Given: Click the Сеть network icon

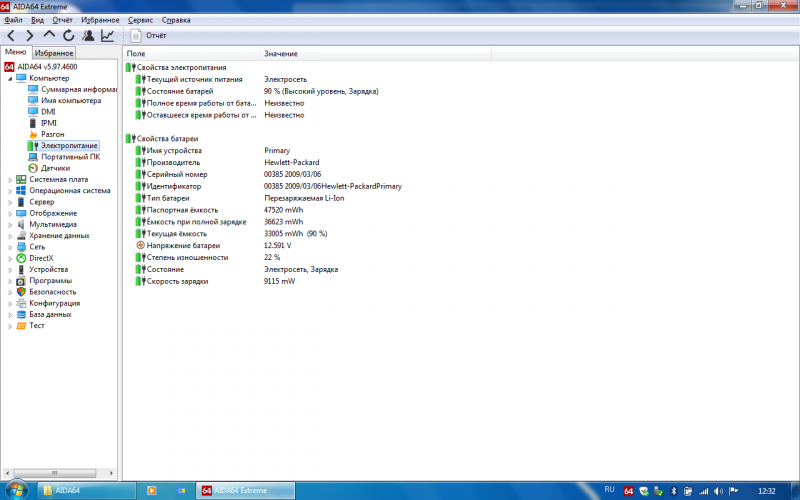Looking at the screenshot, I should 21,247.
